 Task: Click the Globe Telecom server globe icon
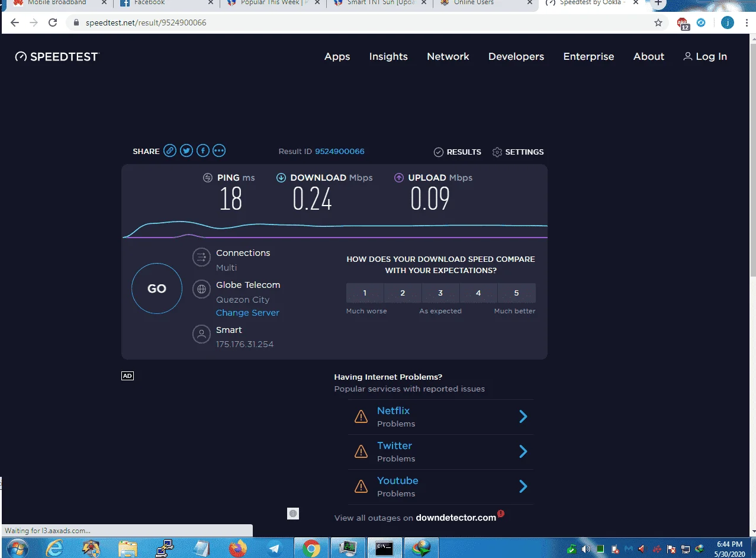pyautogui.click(x=201, y=289)
